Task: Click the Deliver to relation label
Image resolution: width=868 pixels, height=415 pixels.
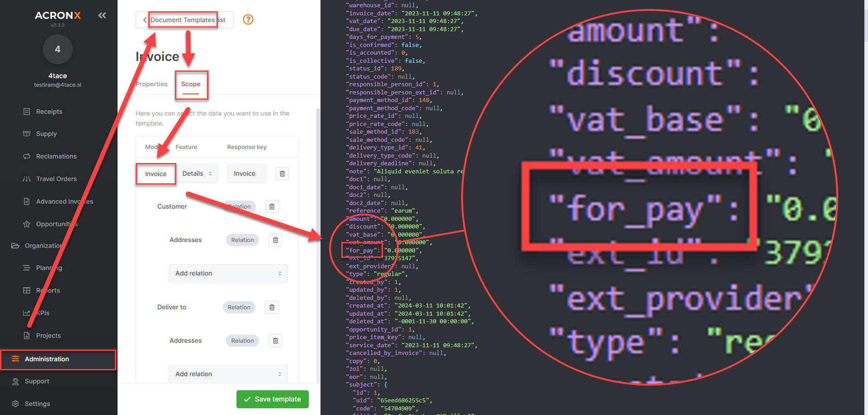Action: [172, 307]
